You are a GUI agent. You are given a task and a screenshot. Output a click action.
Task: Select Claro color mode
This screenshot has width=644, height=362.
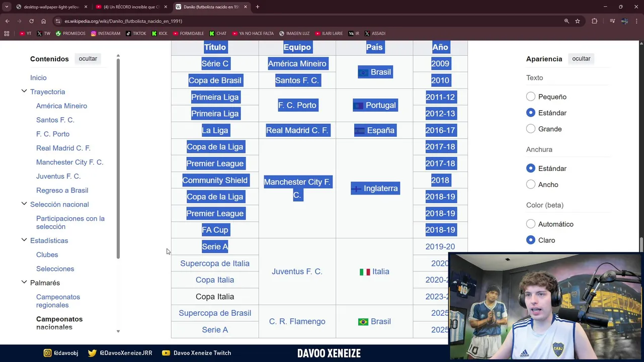point(531,240)
